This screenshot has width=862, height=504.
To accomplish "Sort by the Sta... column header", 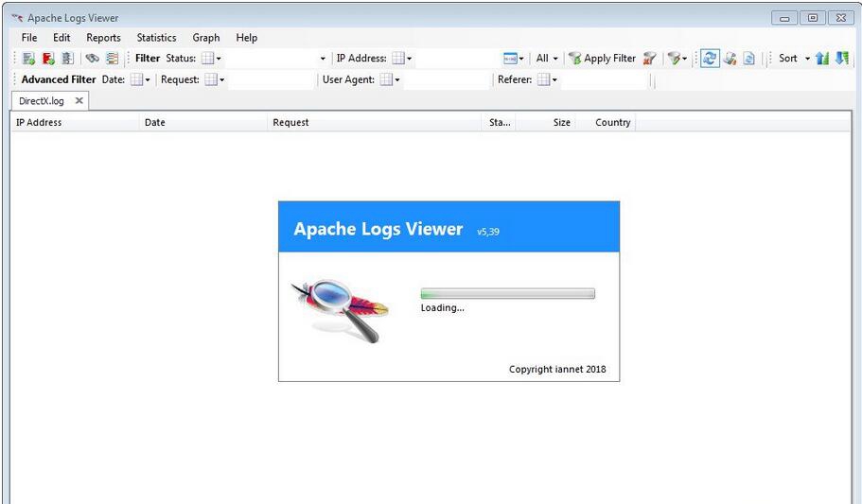I will point(500,123).
